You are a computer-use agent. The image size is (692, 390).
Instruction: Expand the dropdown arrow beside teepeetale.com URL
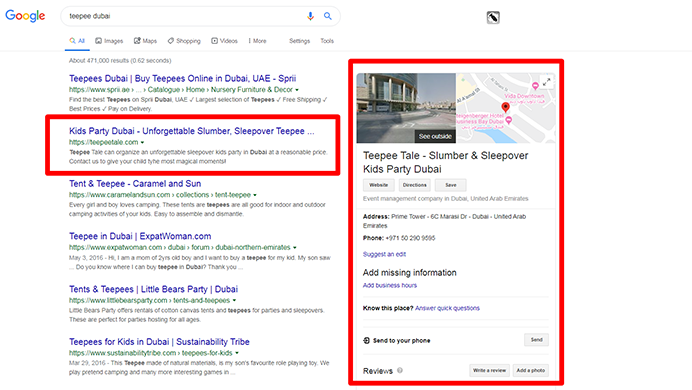pyautogui.click(x=142, y=142)
